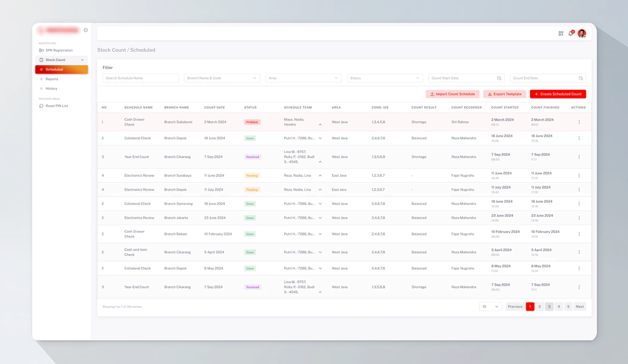
Task: Open actions menu for 5 April 2024 row
Action: [x=579, y=252]
